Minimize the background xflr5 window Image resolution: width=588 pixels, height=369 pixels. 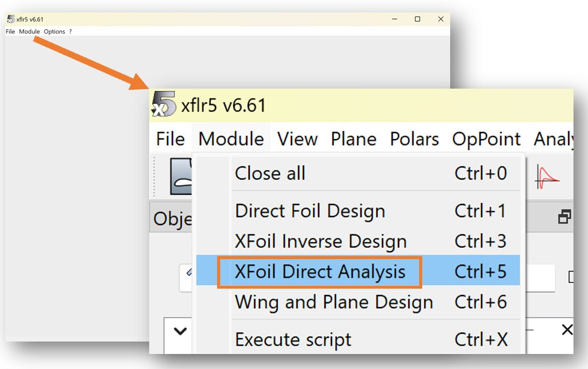coord(394,19)
